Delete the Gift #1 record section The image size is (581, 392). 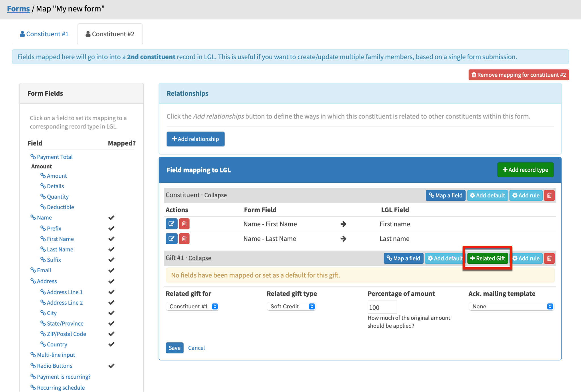click(549, 258)
